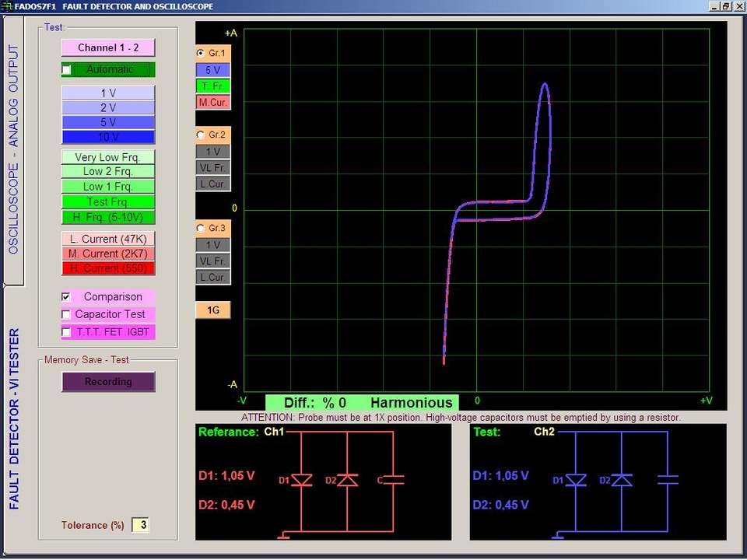
Task: Select Very Low Frq. frequency option
Action: 108,157
